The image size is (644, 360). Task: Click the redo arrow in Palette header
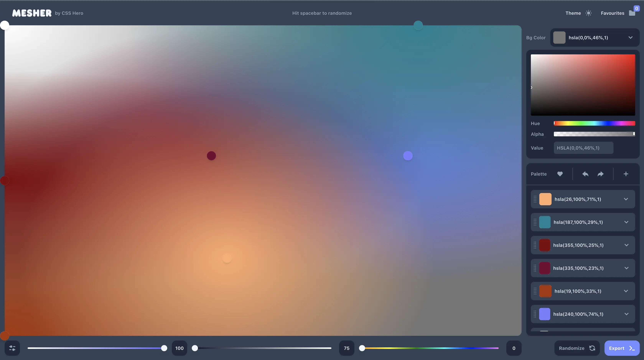tap(600, 174)
